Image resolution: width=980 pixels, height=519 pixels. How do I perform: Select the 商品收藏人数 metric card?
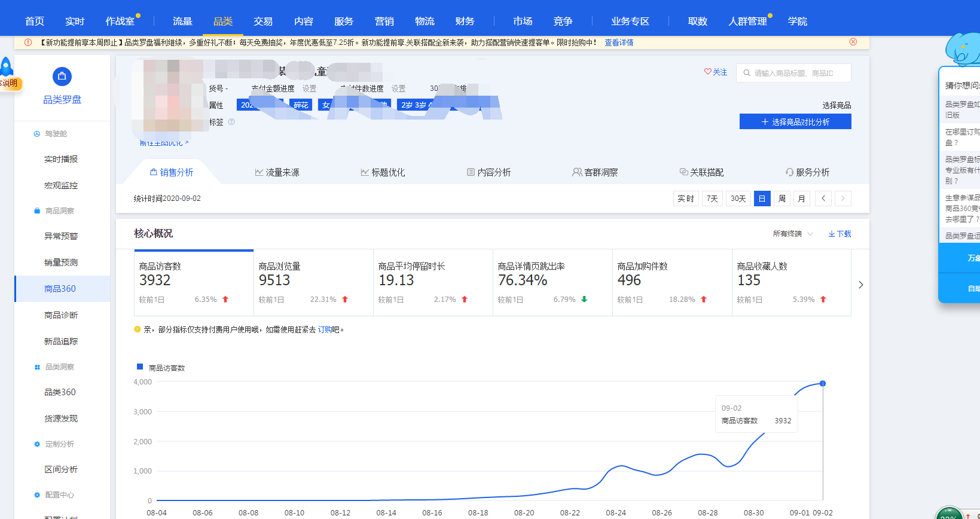tap(792, 283)
